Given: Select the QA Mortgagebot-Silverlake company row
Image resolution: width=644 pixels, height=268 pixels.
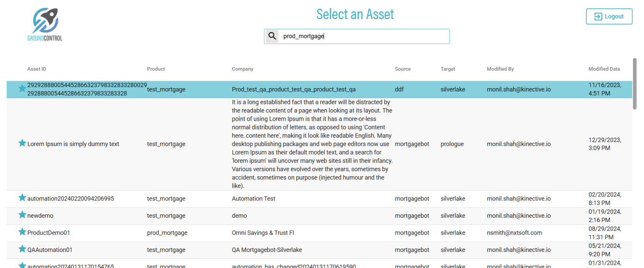Looking at the screenshot, I should 267,250.
